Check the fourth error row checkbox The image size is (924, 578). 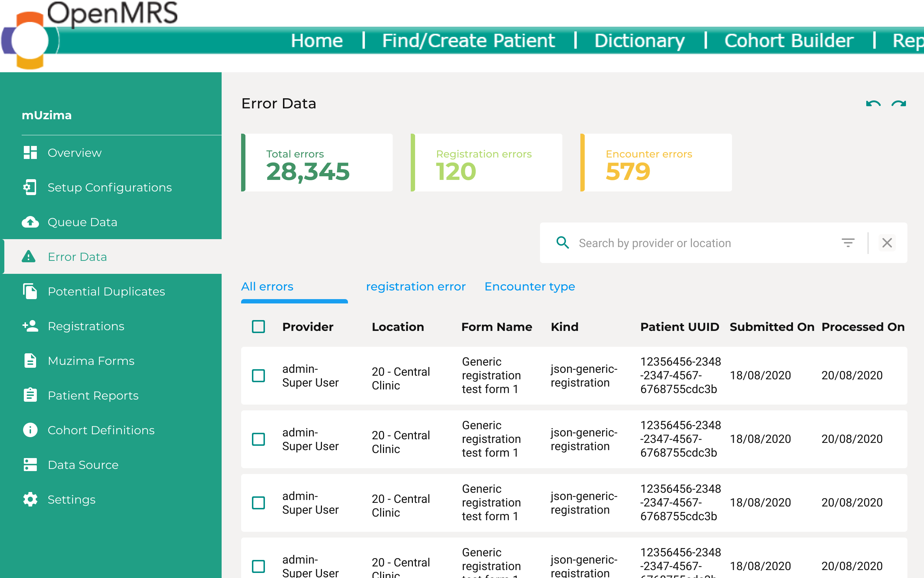[x=258, y=566]
